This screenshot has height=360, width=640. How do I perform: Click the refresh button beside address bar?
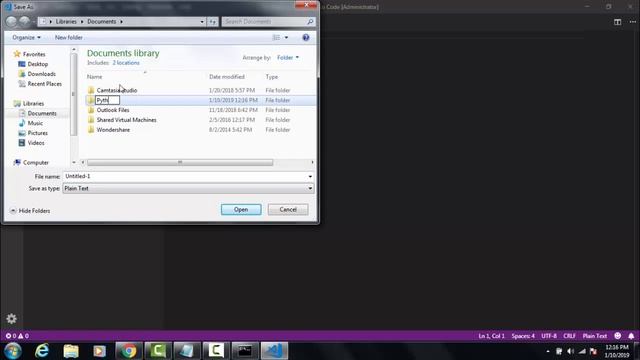pyautogui.click(x=213, y=22)
